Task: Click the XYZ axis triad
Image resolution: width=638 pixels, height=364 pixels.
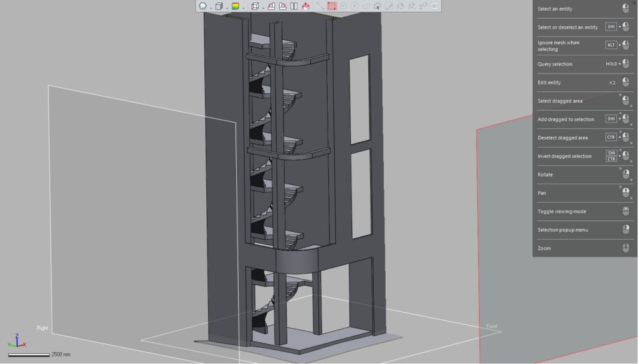Action: [17, 341]
